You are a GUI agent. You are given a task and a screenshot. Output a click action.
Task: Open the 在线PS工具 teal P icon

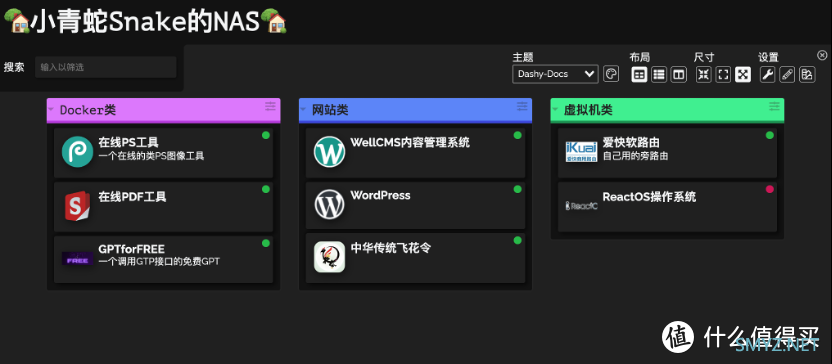(77, 152)
